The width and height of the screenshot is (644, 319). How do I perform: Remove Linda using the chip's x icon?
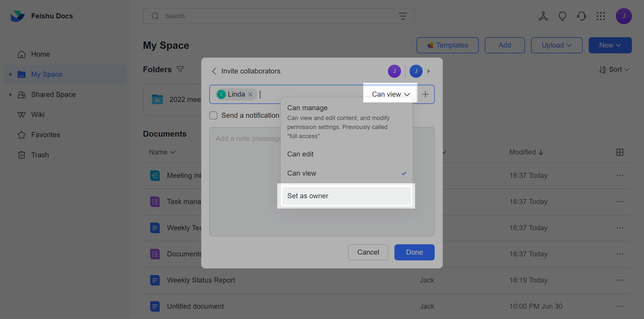coord(251,94)
